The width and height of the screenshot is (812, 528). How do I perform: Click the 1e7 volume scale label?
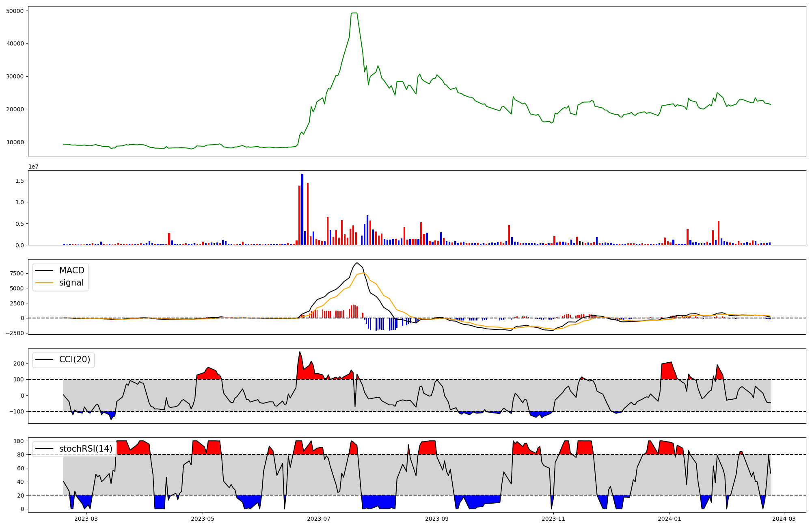[x=33, y=167]
